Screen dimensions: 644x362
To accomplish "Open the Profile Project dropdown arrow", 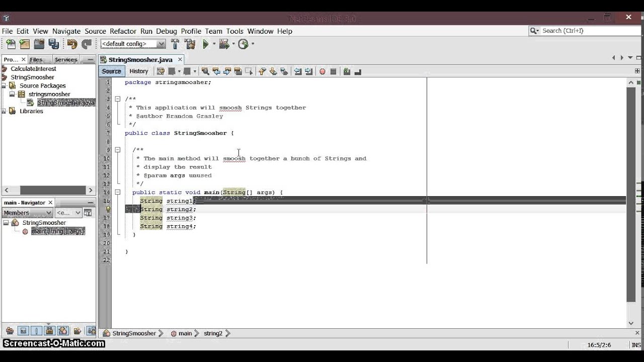I will pyautogui.click(x=253, y=44).
